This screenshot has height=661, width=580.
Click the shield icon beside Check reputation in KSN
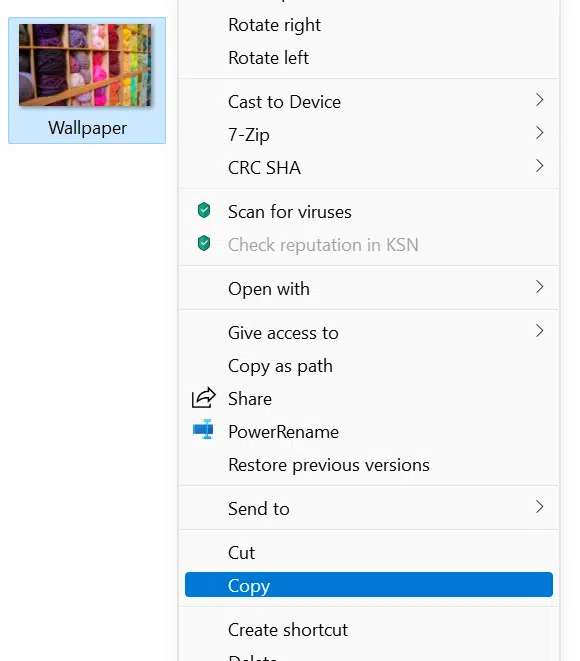[204, 243]
